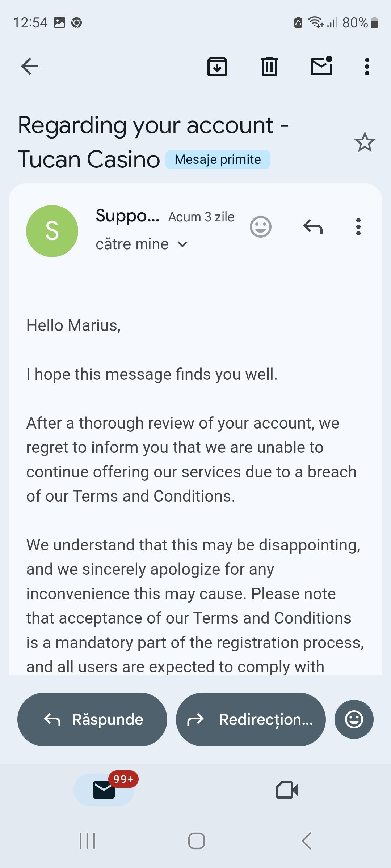Mark the email as unread
The height and width of the screenshot is (868, 391).
321,66
